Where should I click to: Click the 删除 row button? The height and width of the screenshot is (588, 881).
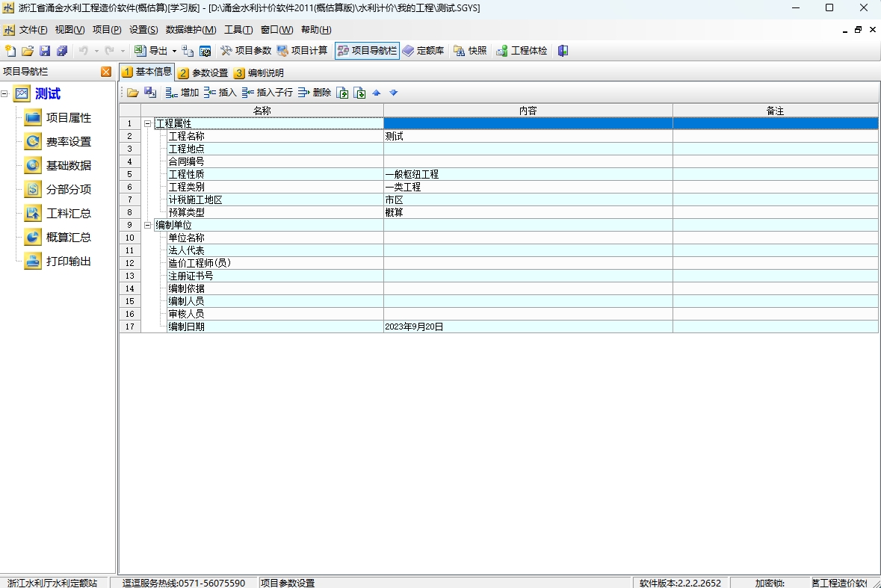[314, 93]
